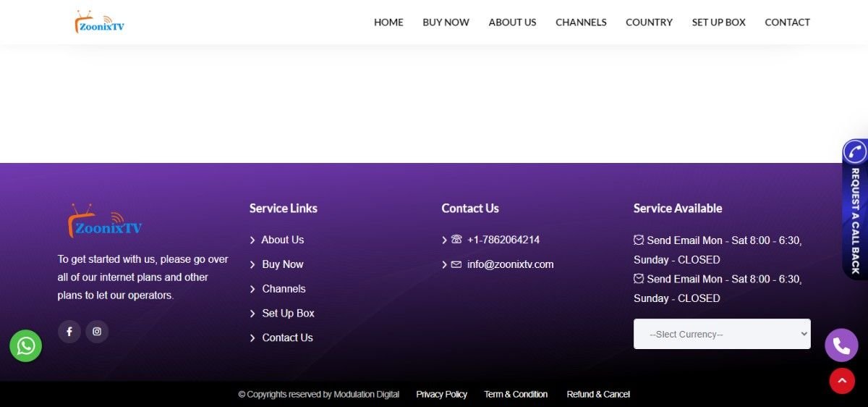Open the Facebook page icon in footer

[69, 332]
